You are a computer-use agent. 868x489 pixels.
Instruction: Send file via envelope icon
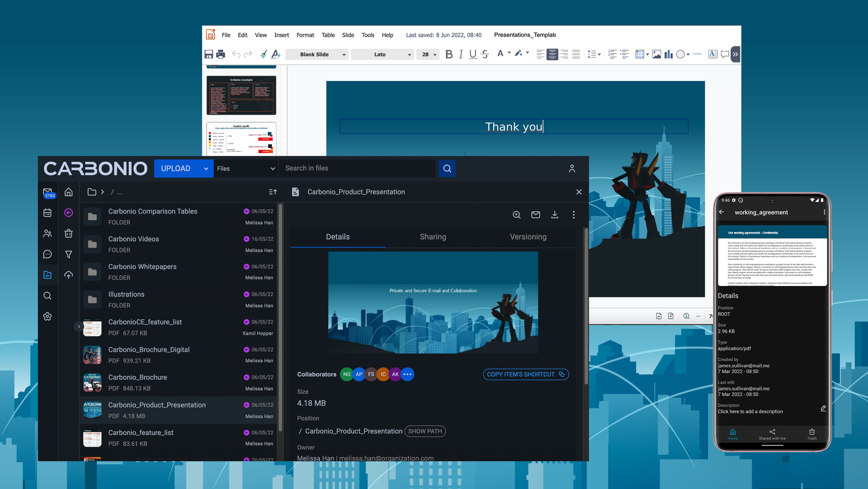536,215
